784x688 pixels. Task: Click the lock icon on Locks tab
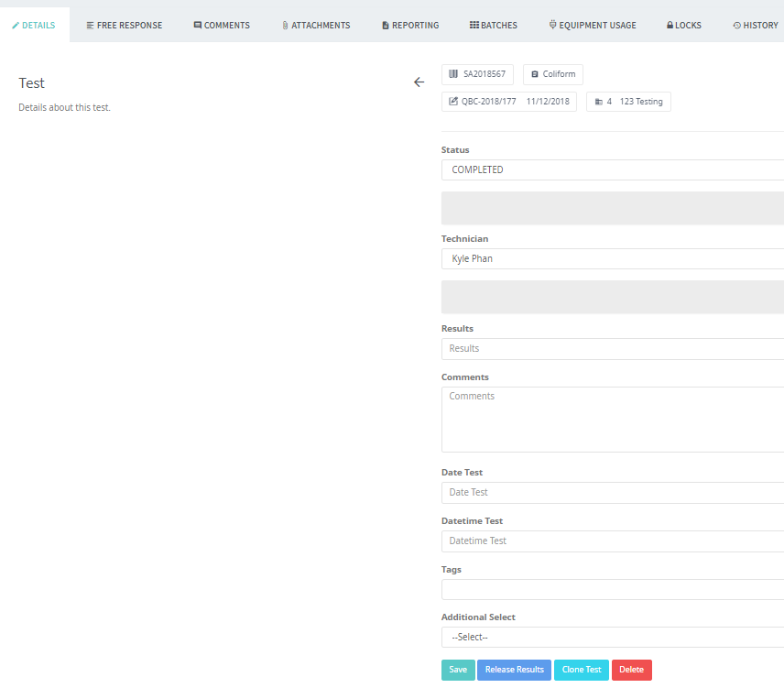pyautogui.click(x=670, y=26)
